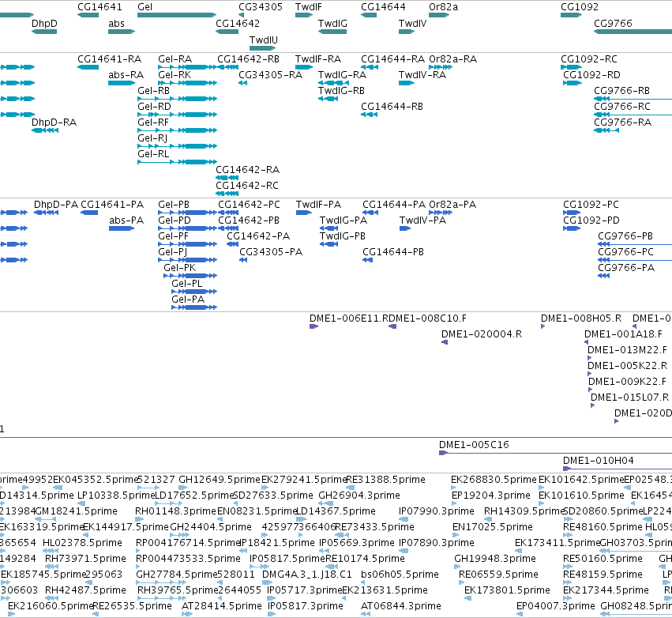Open transcript DhpD-RA
Screen dimensions: 672x618
(x=54, y=122)
